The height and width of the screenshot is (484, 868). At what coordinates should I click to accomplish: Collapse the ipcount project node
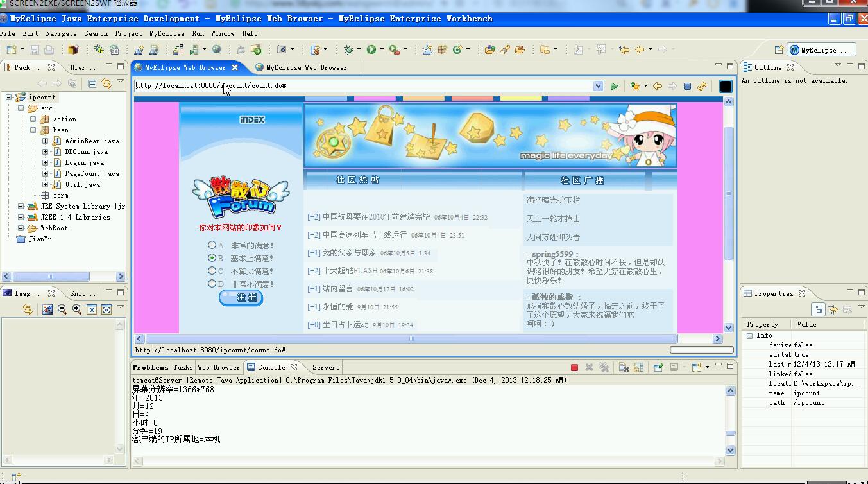click(x=9, y=98)
